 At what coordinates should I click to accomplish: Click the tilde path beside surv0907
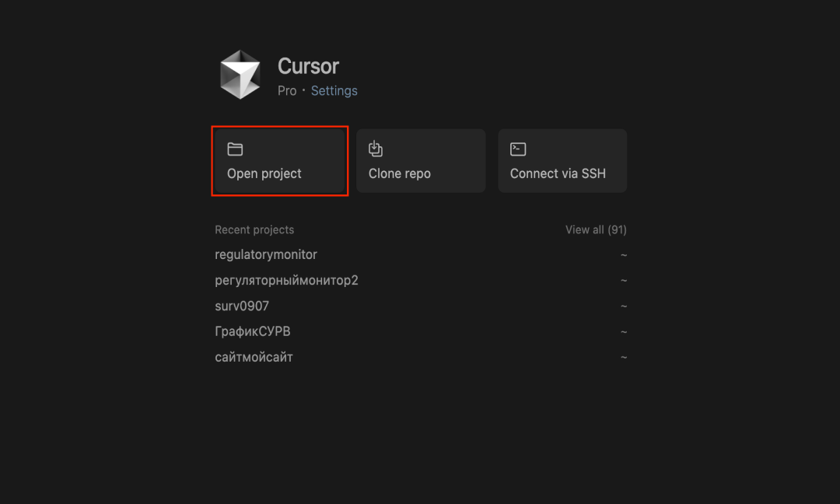(624, 306)
